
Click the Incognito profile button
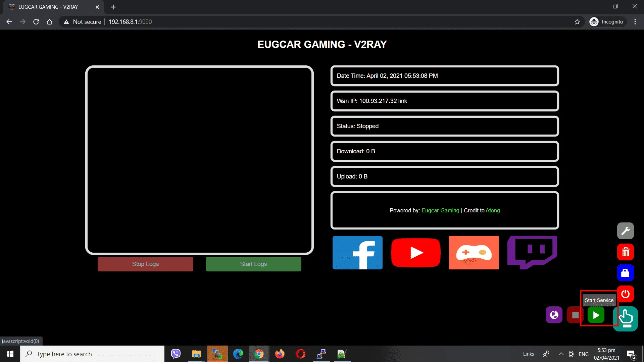coord(608,22)
